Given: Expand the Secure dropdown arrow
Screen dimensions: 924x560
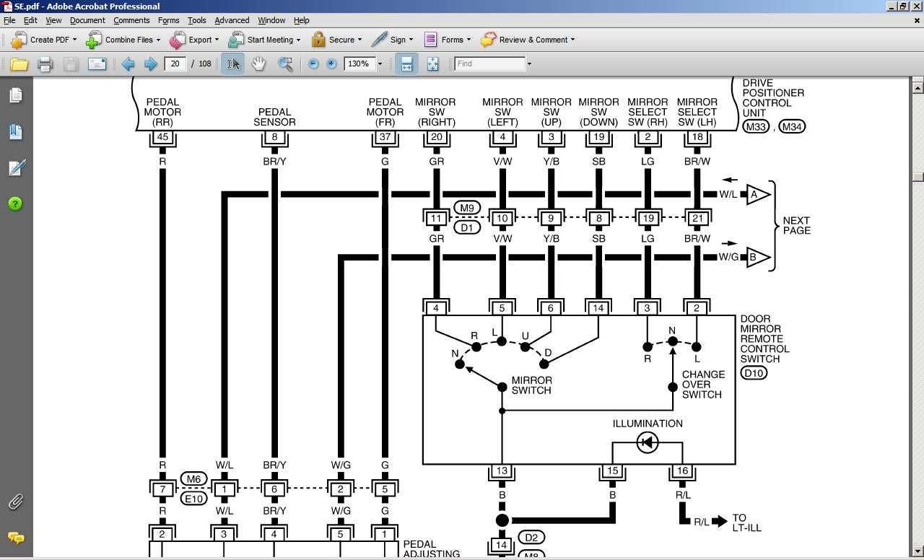Looking at the screenshot, I should click(359, 40).
